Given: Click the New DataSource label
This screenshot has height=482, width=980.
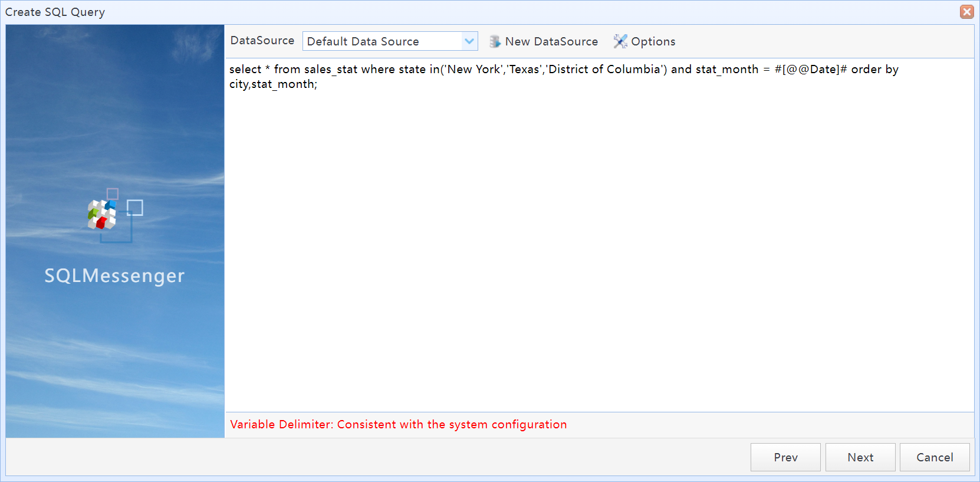Looking at the screenshot, I should pos(551,41).
